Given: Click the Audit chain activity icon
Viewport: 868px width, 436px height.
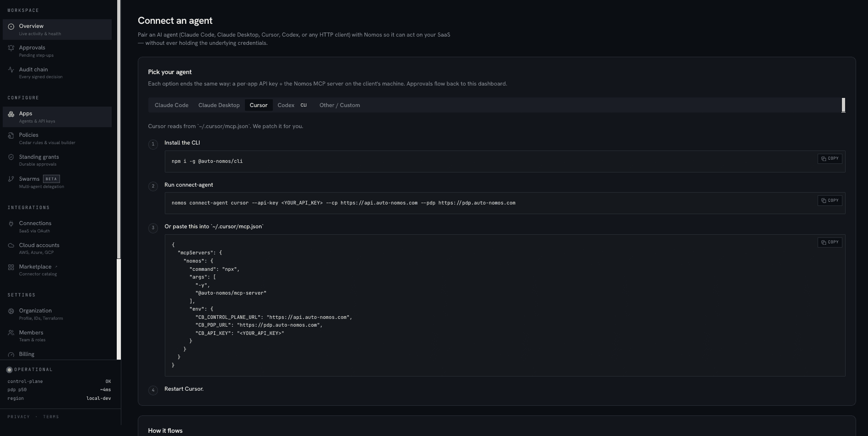Looking at the screenshot, I should (x=11, y=70).
